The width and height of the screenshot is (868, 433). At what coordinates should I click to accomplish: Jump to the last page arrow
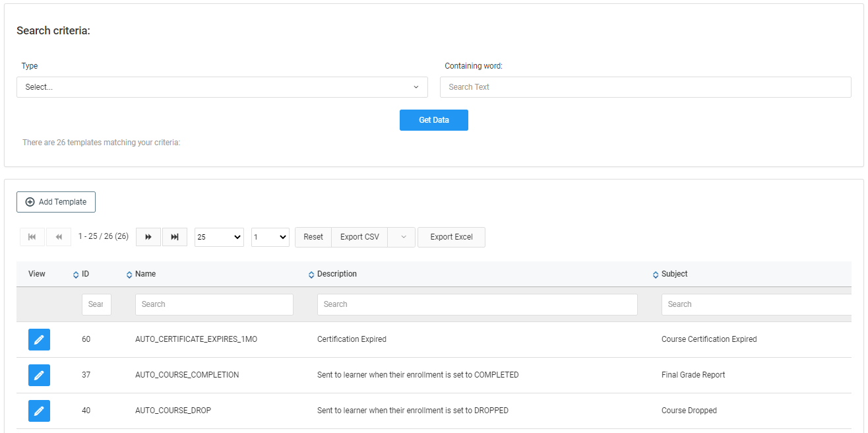pyautogui.click(x=174, y=237)
